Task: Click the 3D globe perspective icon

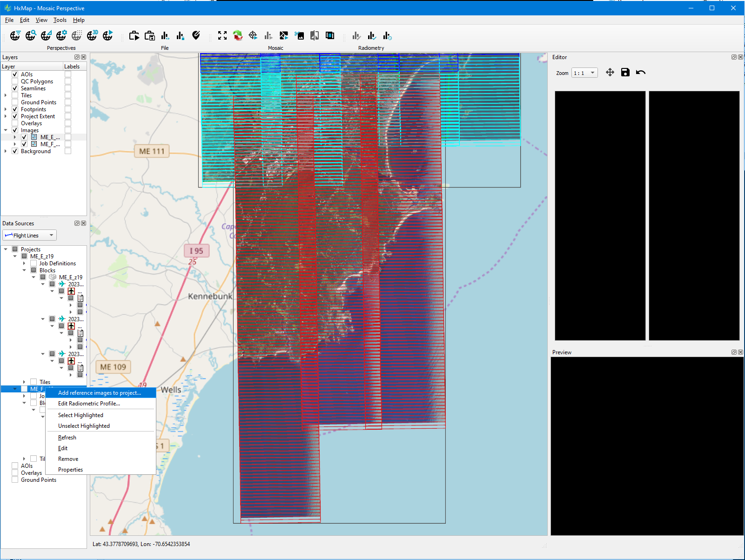Action: point(92,36)
